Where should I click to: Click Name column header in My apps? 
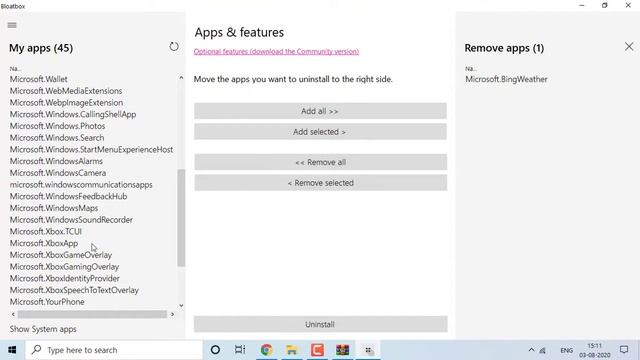[15, 69]
